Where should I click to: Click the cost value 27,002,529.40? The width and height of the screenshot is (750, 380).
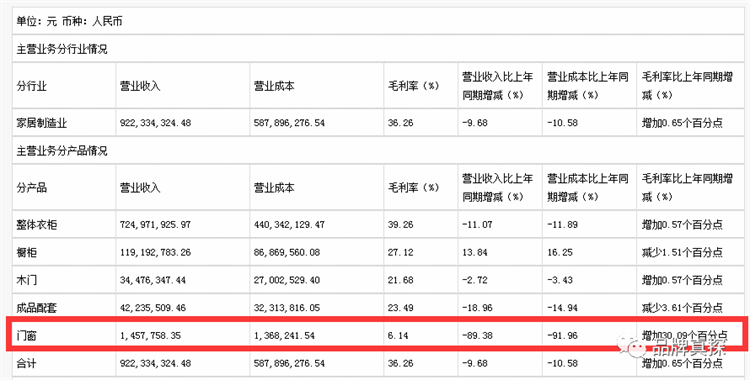click(x=287, y=280)
